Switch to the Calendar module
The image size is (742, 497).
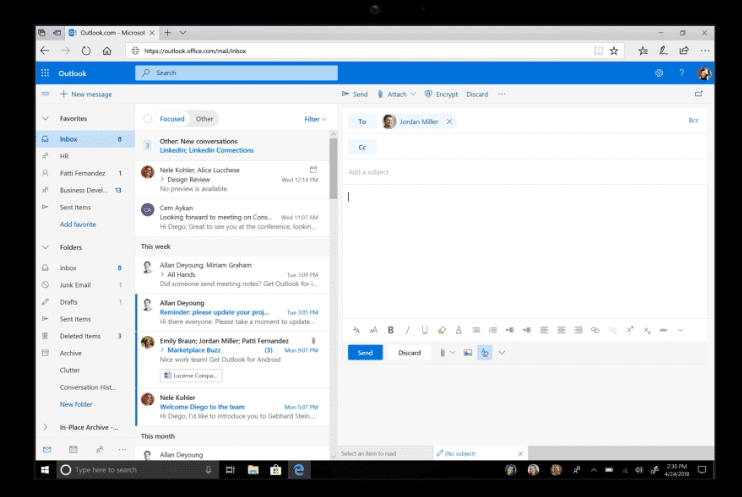[x=73, y=449]
